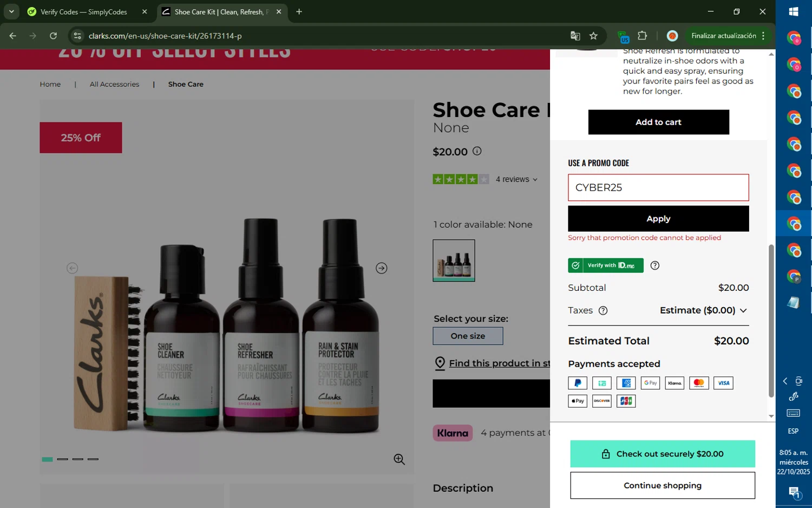
Task: Select the product color thumbnail
Action: (454, 260)
